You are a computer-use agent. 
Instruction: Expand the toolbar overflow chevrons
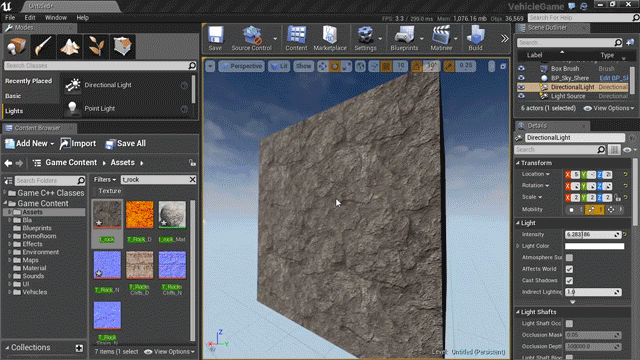[x=505, y=38]
